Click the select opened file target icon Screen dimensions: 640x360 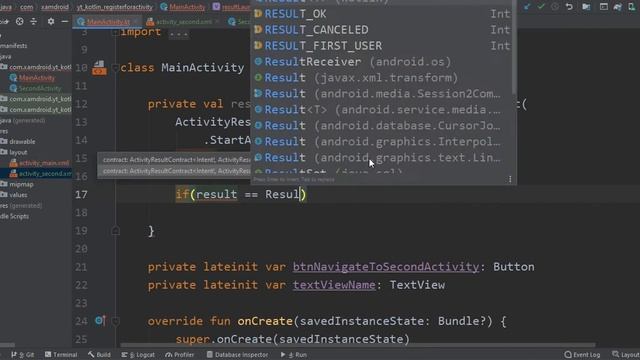coord(19,21)
